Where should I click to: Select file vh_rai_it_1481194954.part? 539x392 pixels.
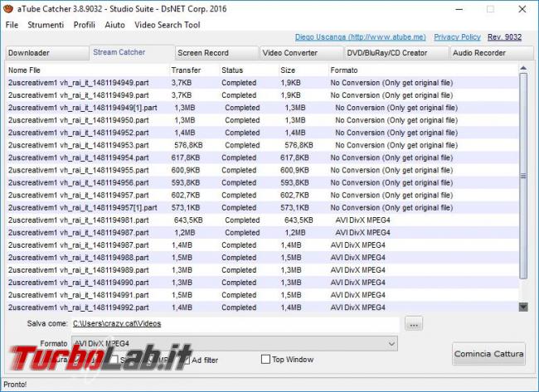pyautogui.click(x=262, y=157)
